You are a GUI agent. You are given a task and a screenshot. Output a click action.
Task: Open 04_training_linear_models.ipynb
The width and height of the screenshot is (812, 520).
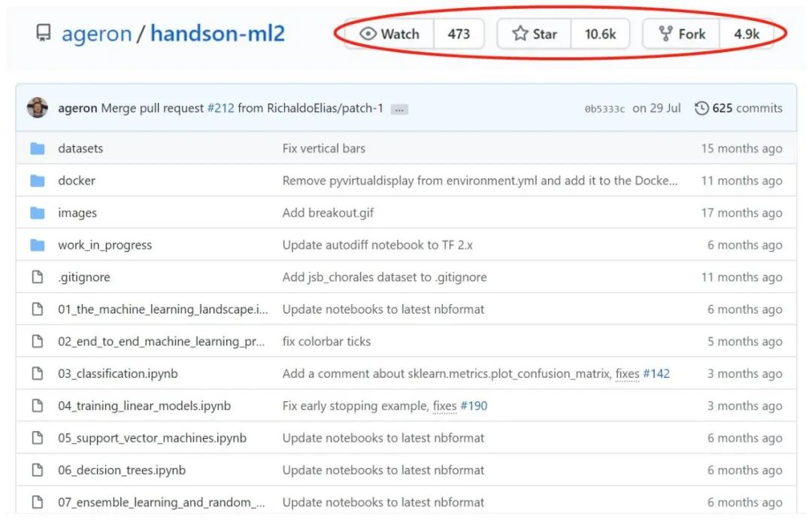pyautogui.click(x=144, y=406)
